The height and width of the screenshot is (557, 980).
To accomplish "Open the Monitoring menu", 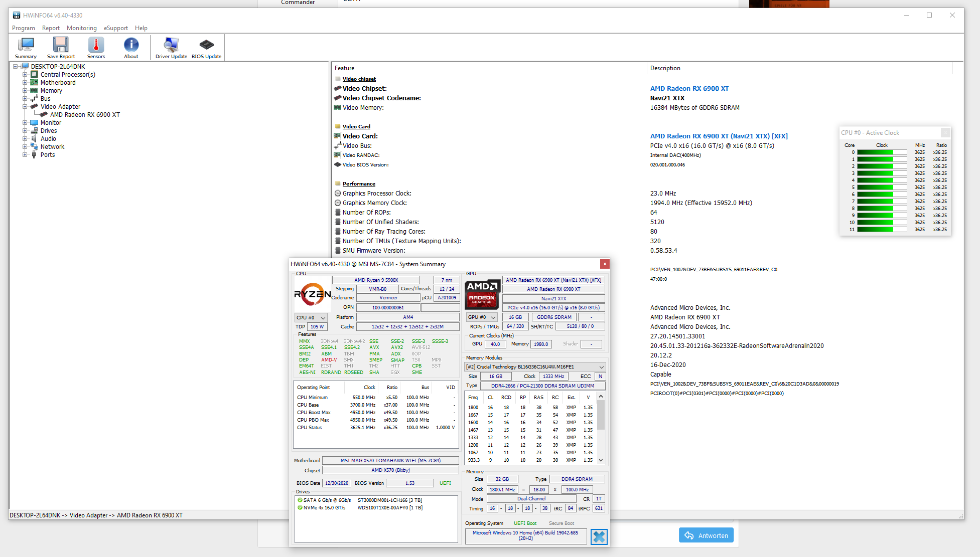I will coord(81,28).
